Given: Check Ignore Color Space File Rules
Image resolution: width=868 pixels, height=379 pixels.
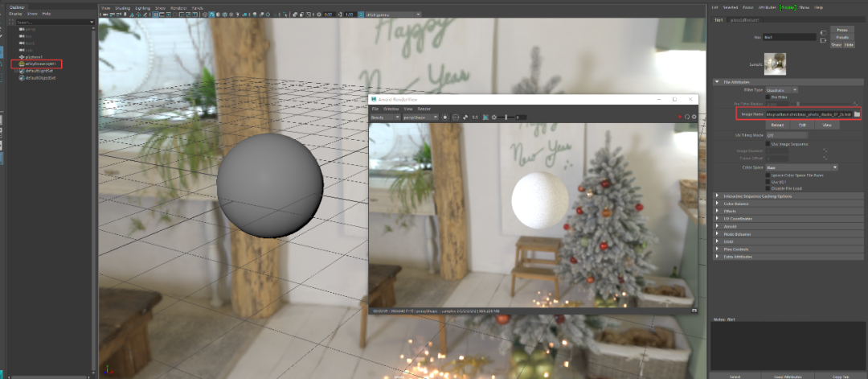Looking at the screenshot, I should [768, 175].
